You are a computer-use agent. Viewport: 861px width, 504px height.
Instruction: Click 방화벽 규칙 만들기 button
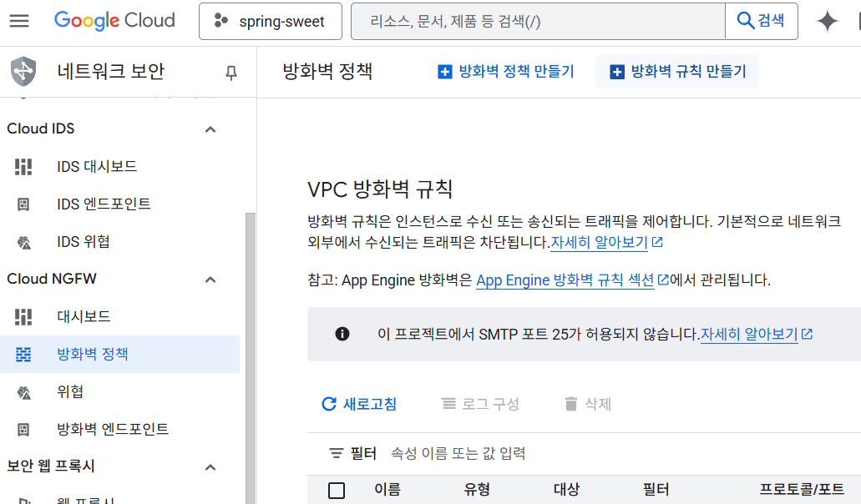[x=677, y=71]
